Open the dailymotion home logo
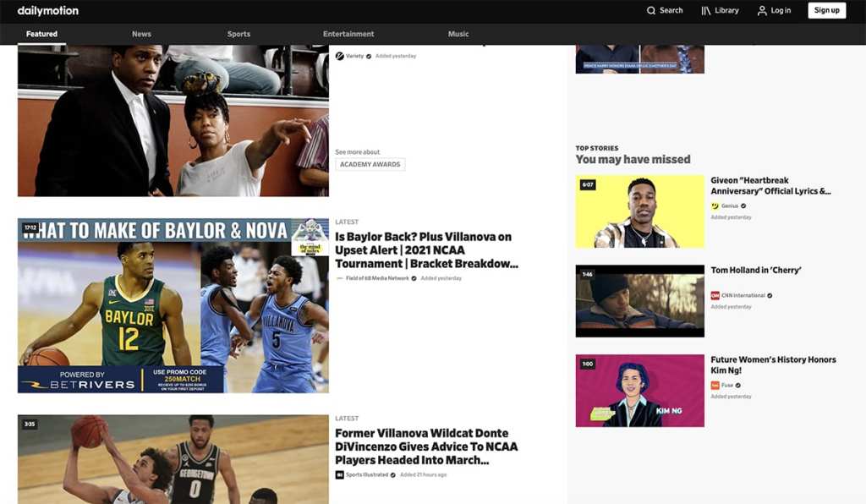This screenshot has height=504, width=866. tap(48, 10)
